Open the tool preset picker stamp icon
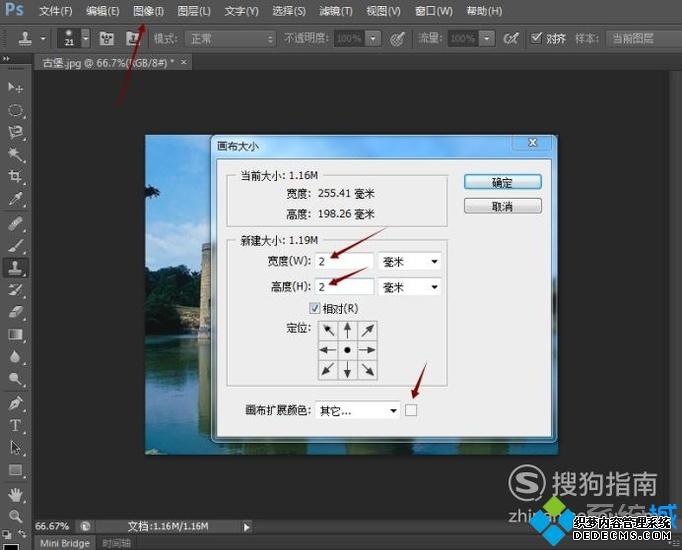Image resolution: width=682 pixels, height=550 pixels. (25, 39)
